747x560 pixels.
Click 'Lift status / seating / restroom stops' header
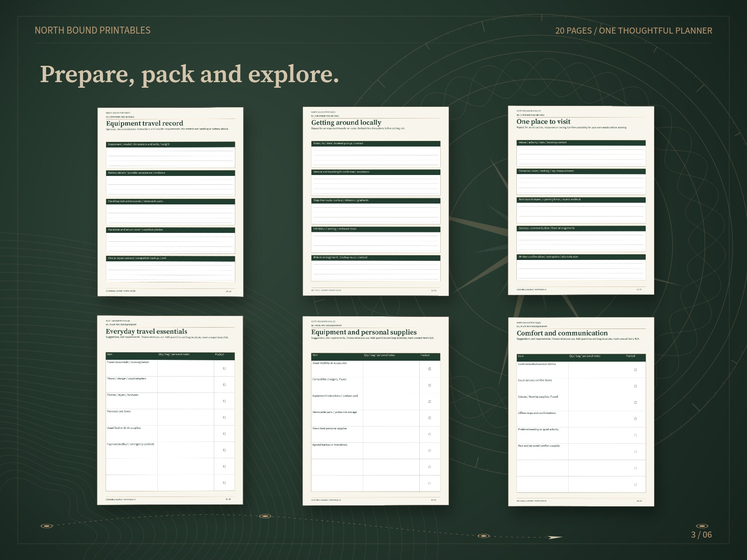tap(376, 229)
